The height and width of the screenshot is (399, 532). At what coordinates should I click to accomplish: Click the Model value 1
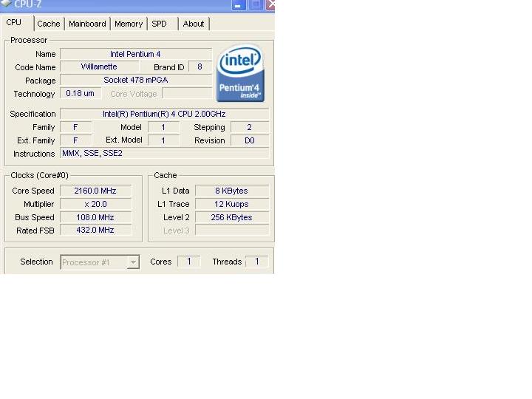point(163,127)
